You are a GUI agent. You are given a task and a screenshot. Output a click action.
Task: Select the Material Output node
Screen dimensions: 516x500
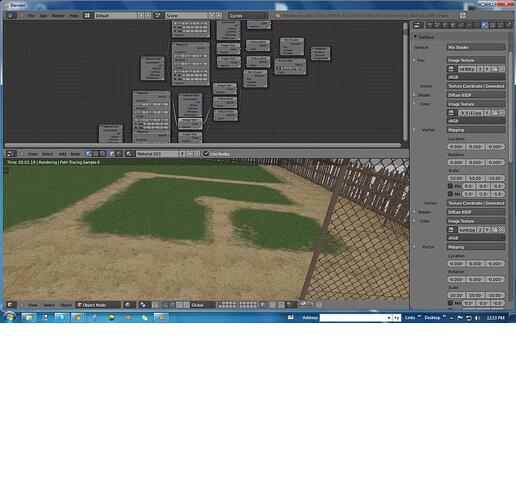[x=320, y=54]
